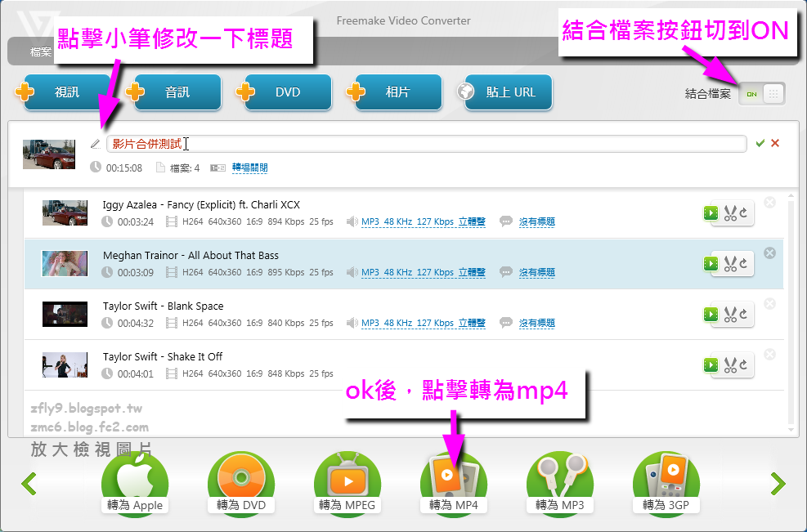Choose 轉為 3GP output format

pyautogui.click(x=666, y=484)
